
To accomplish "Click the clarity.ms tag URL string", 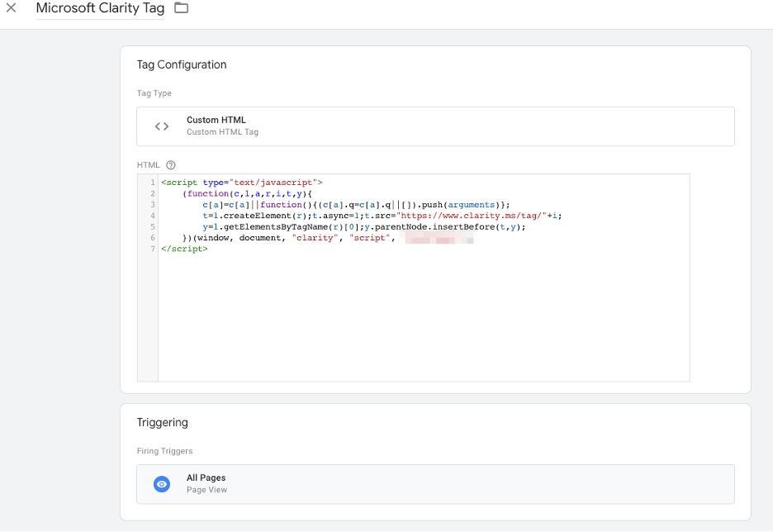I will [472, 216].
